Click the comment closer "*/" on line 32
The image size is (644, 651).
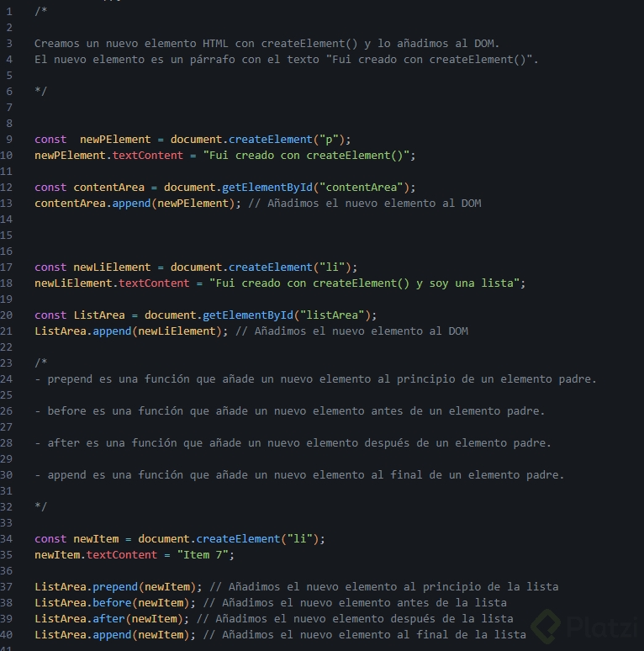point(40,507)
